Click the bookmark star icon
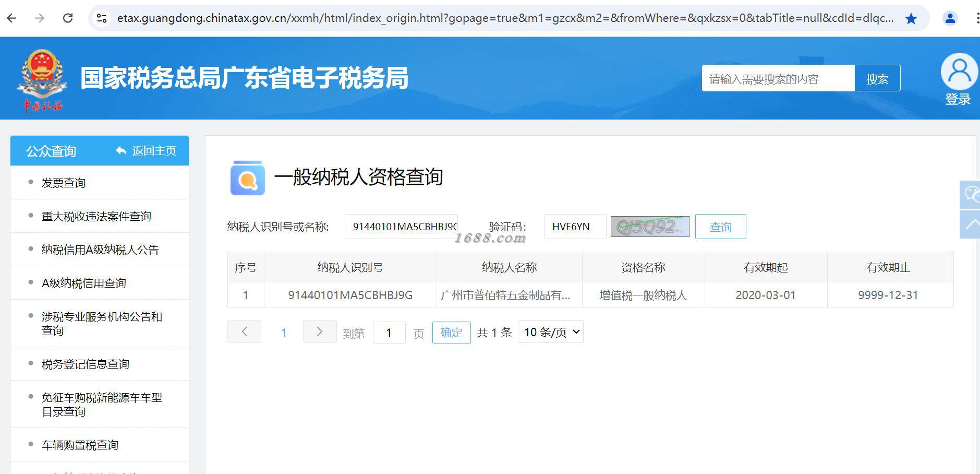Screen dimensions: 980x474 click(x=911, y=19)
